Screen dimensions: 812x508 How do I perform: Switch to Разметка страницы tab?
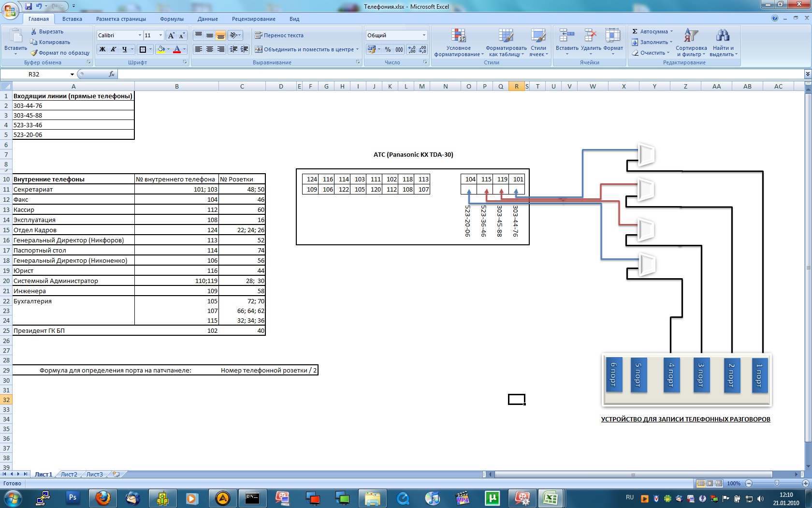coord(121,19)
